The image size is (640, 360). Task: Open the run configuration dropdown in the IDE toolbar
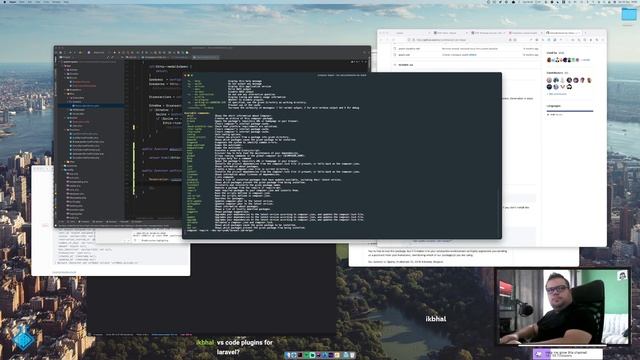[99, 53]
